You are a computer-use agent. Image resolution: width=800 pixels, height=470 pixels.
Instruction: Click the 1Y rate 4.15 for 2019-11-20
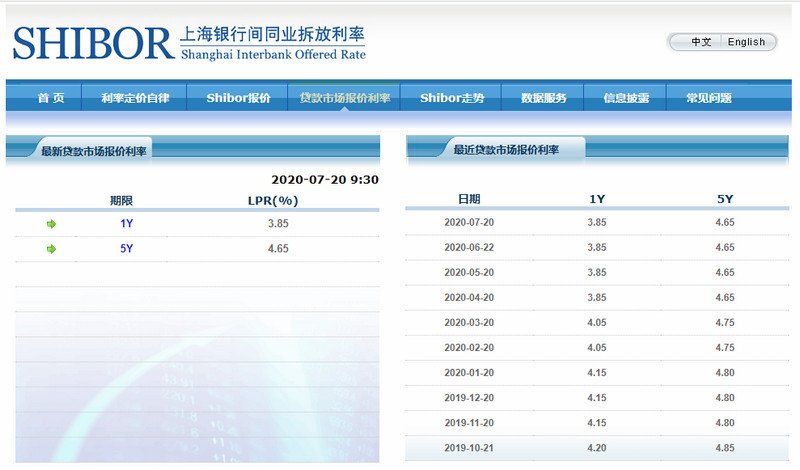click(597, 423)
